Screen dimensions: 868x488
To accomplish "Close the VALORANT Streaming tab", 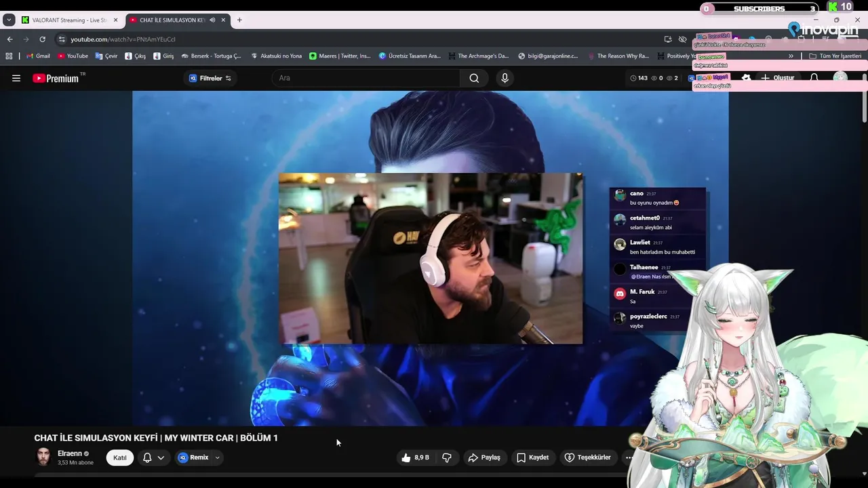I will pyautogui.click(x=115, y=20).
